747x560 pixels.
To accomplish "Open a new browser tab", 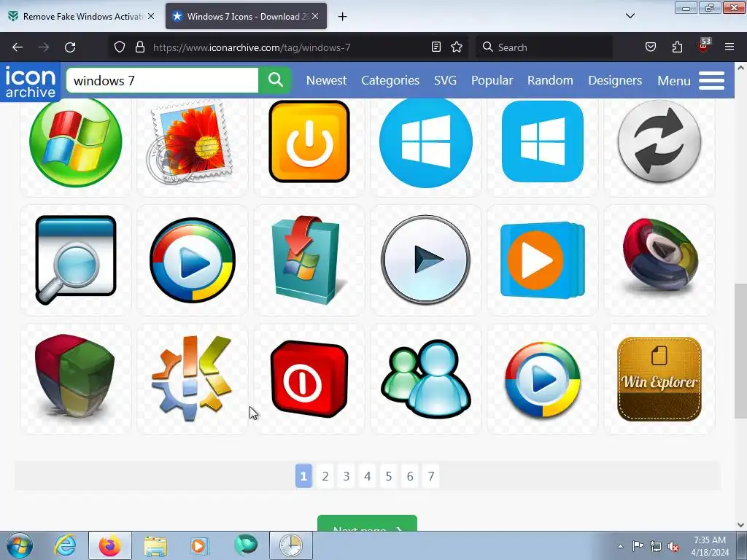I will 343,17.
